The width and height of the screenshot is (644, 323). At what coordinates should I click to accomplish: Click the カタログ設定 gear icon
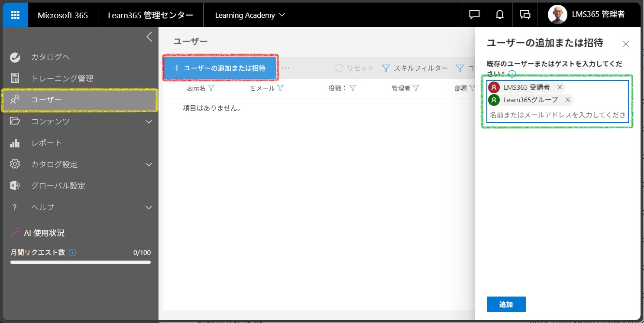click(x=15, y=164)
